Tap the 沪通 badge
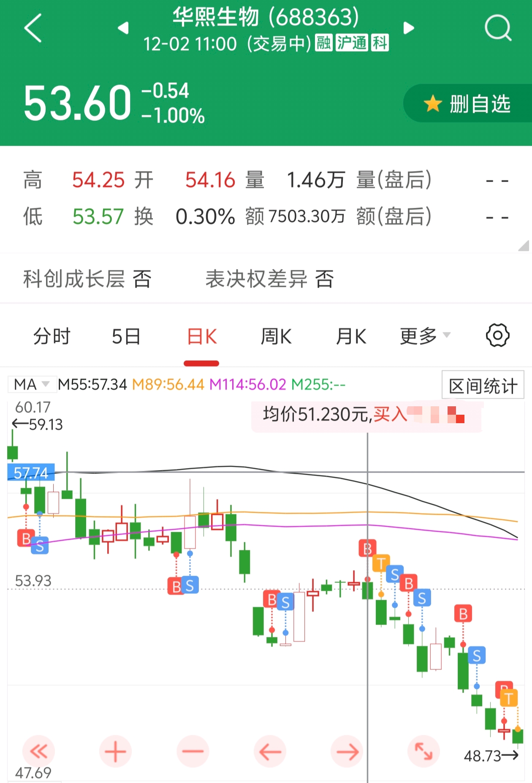This screenshot has height=783, width=532. click(352, 43)
